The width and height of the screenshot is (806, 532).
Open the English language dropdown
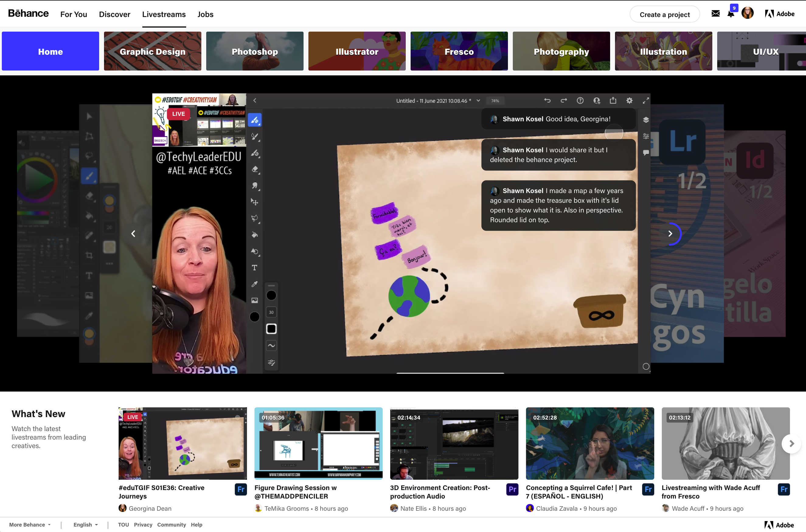click(x=85, y=524)
